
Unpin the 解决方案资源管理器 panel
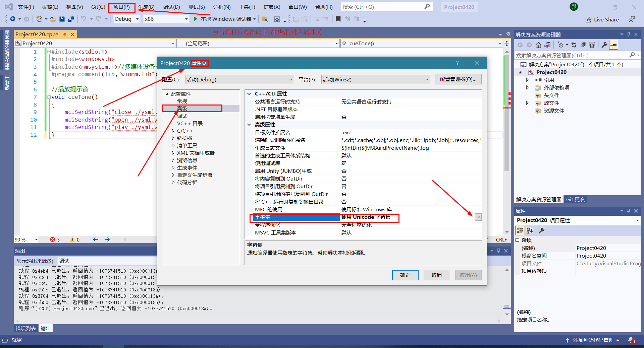pyautogui.click(x=629, y=34)
